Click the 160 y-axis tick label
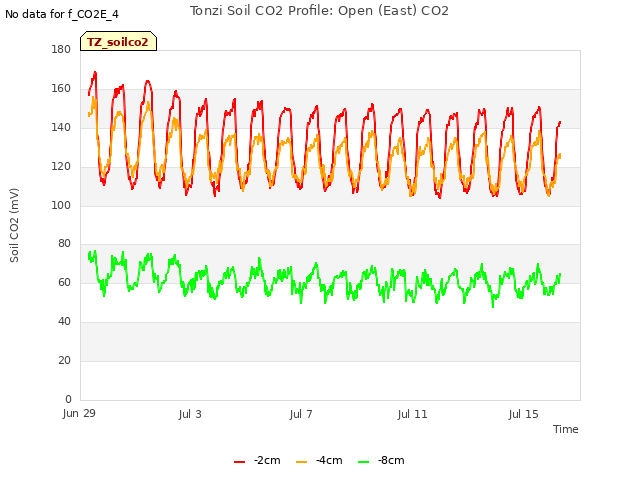The width and height of the screenshot is (640, 480). click(61, 88)
